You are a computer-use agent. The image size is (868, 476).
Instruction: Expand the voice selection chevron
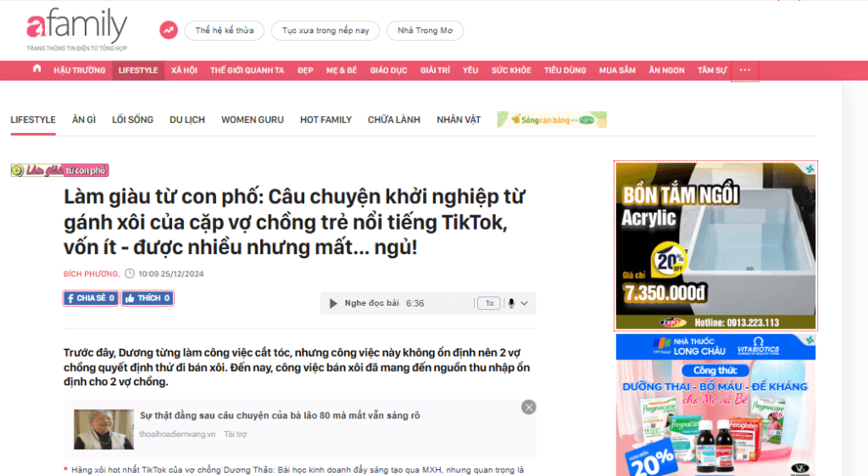click(524, 303)
